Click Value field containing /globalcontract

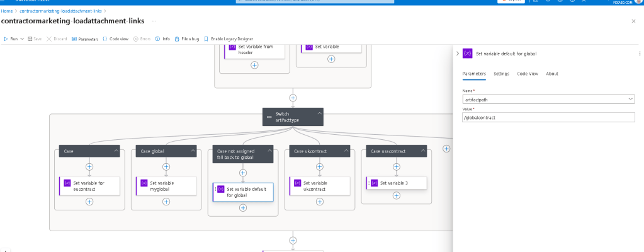pos(548,118)
